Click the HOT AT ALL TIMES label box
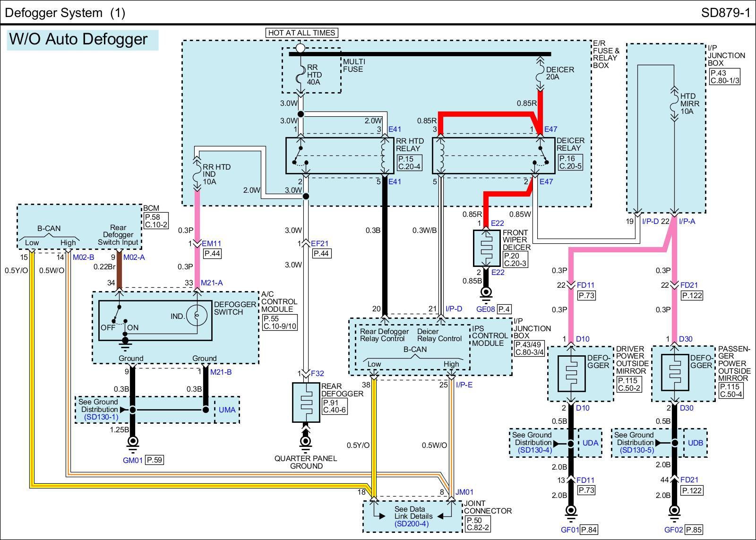The width and height of the screenshot is (756, 540). 302,33
